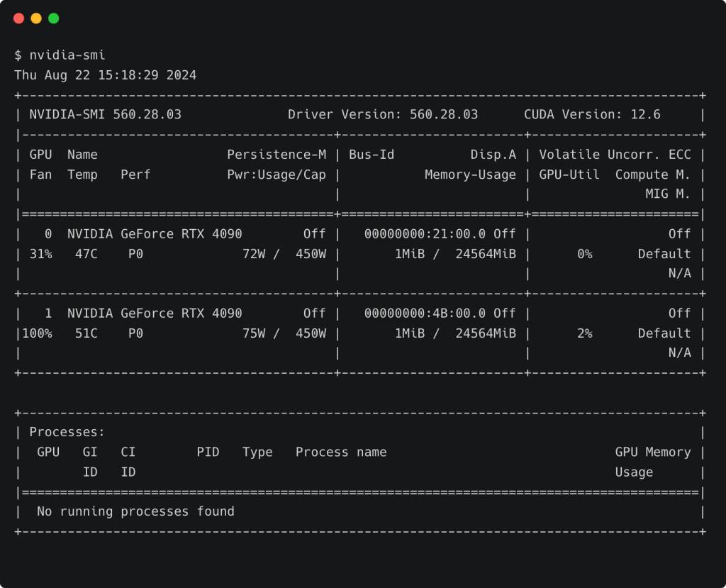Click the "Name" column header
Viewport: 726px width, 588px height.
point(82,155)
